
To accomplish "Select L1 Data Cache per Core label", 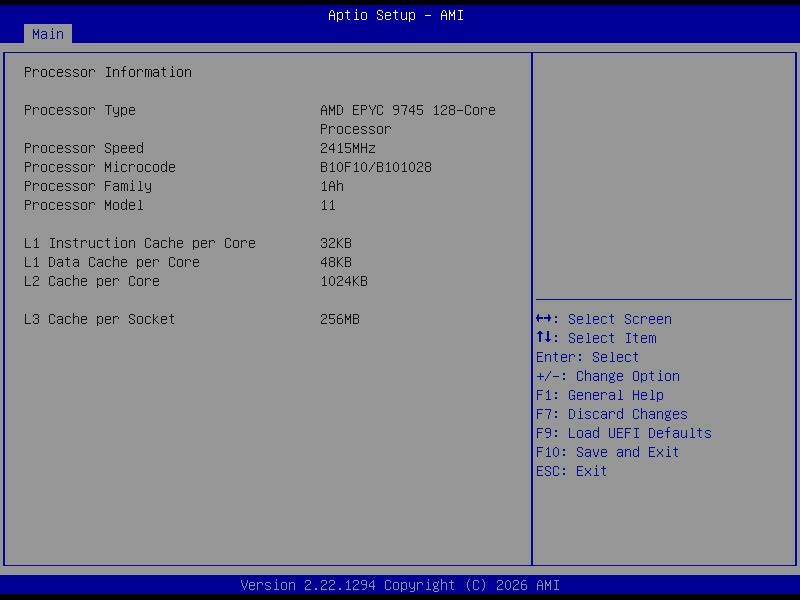I will click(112, 262).
